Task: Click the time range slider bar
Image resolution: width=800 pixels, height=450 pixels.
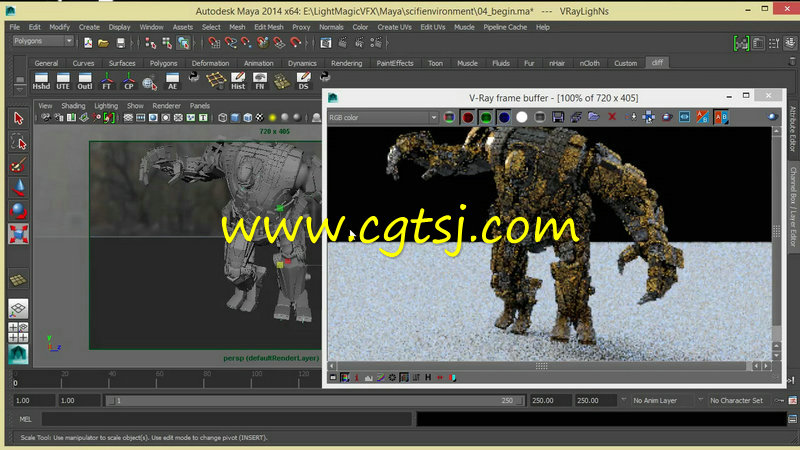Action: pyautogui.click(x=315, y=401)
